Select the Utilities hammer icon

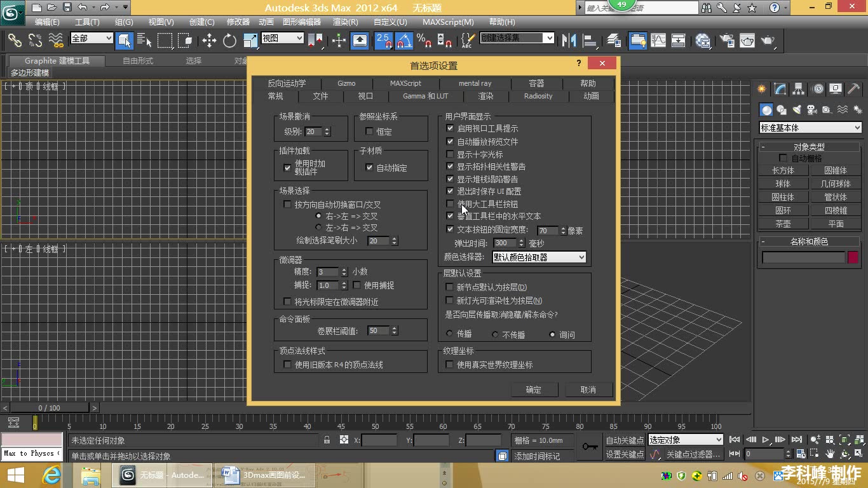(853, 90)
